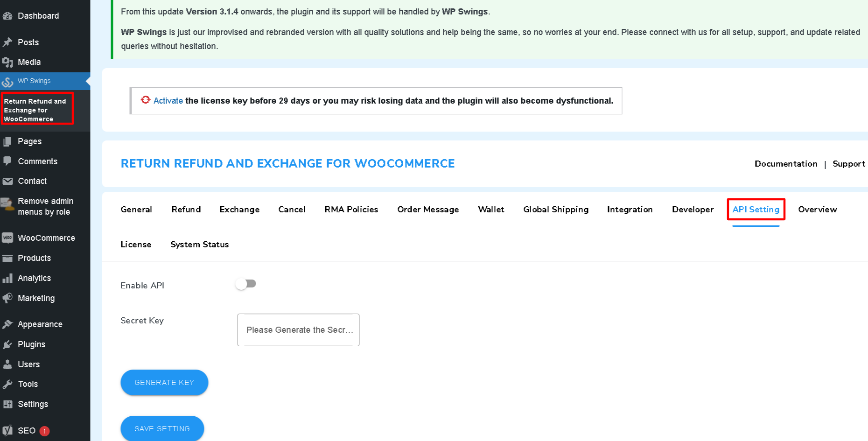Image resolution: width=868 pixels, height=441 pixels.
Task: Open the Integration tab
Action: tap(630, 210)
